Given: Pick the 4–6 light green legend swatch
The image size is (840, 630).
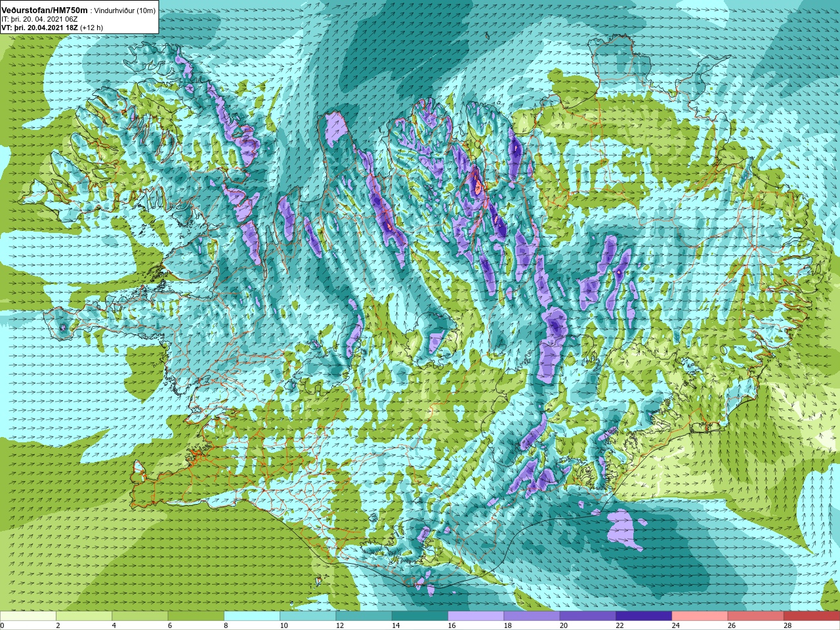Looking at the screenshot, I should (x=140, y=616).
